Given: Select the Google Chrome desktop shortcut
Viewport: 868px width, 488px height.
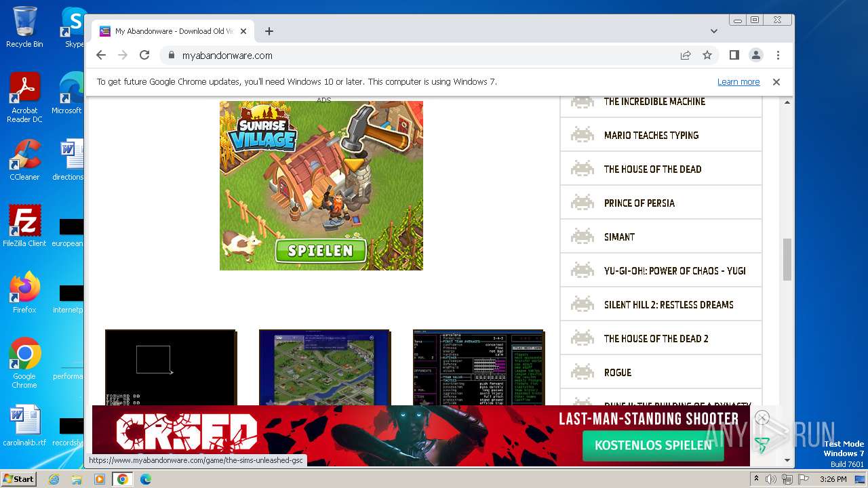Looking at the screenshot, I should [x=24, y=363].
